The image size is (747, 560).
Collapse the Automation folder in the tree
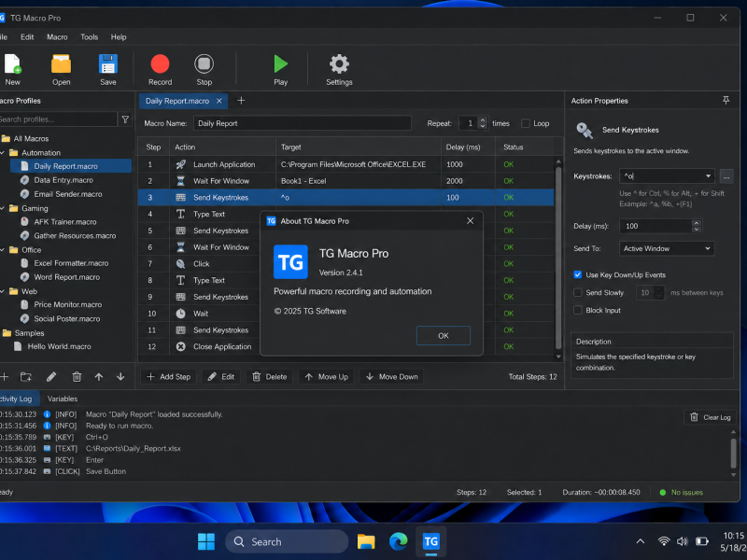[x=3, y=153]
